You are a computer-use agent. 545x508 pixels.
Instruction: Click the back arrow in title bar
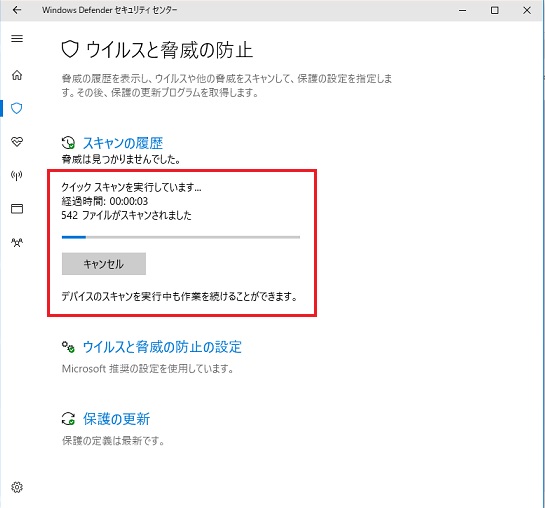[17, 10]
